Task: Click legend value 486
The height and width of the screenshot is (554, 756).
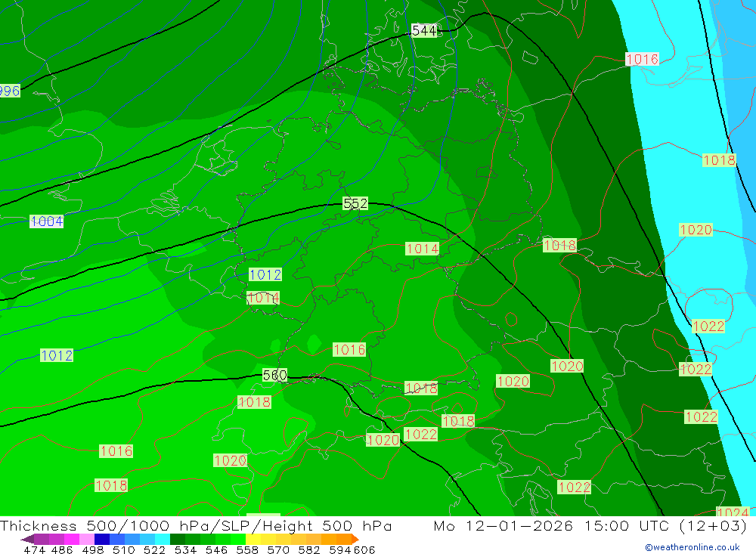Action: pos(62,549)
